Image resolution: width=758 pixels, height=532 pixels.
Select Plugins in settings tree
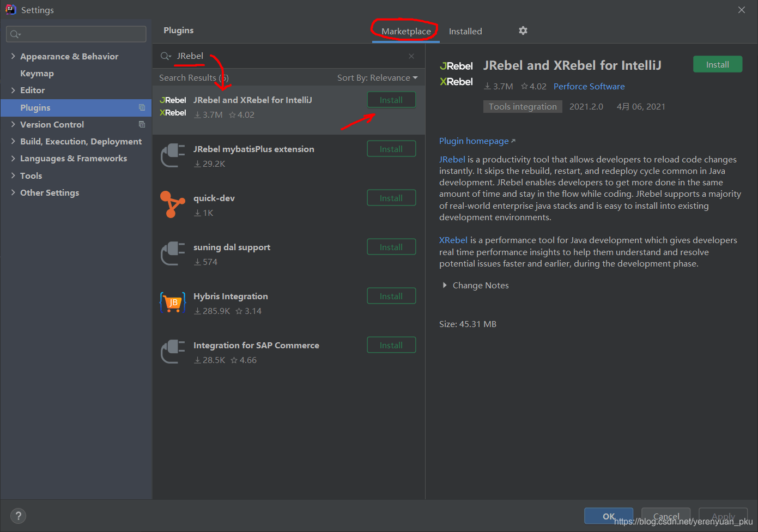click(x=76, y=107)
